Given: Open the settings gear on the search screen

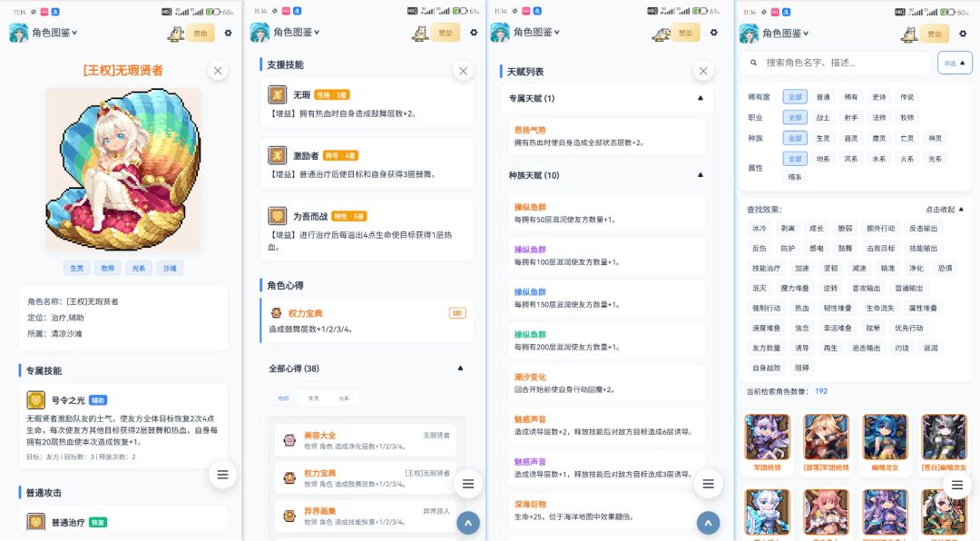Looking at the screenshot, I should (x=963, y=34).
